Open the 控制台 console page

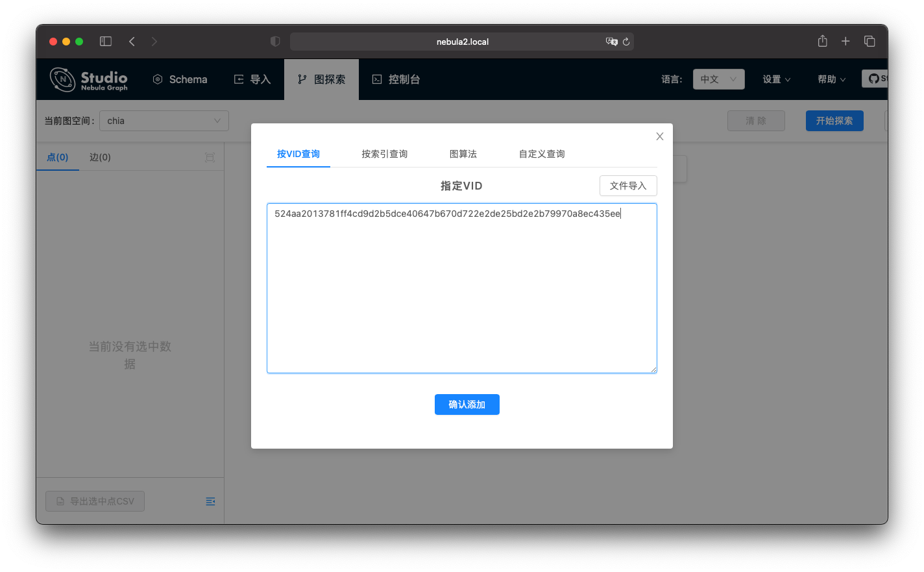click(x=396, y=79)
